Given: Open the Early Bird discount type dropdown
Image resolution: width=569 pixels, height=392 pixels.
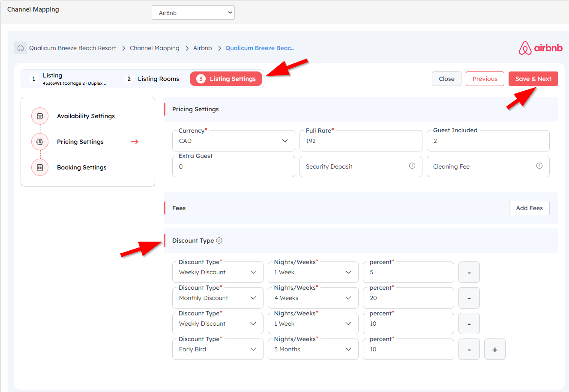Looking at the screenshot, I should 218,349.
